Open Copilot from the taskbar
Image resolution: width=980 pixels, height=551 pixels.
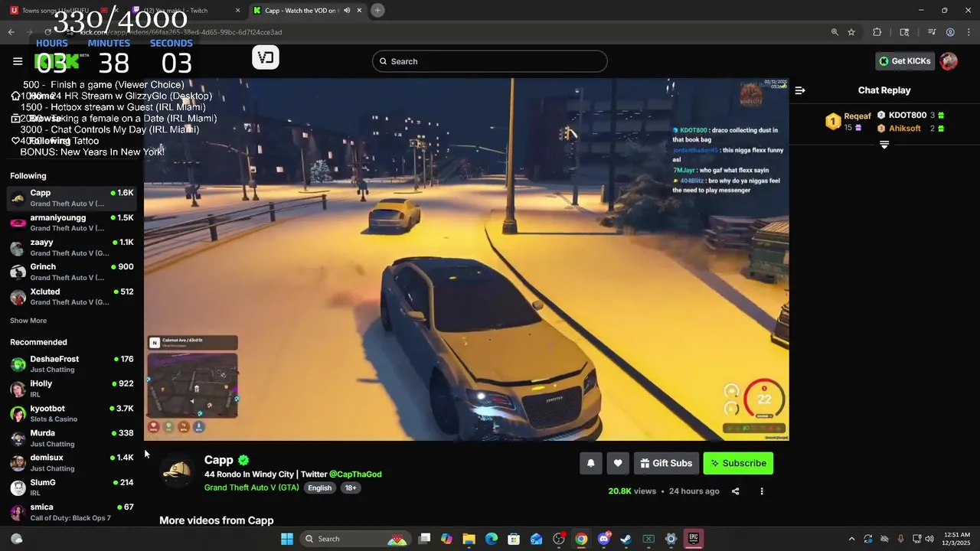tap(447, 539)
